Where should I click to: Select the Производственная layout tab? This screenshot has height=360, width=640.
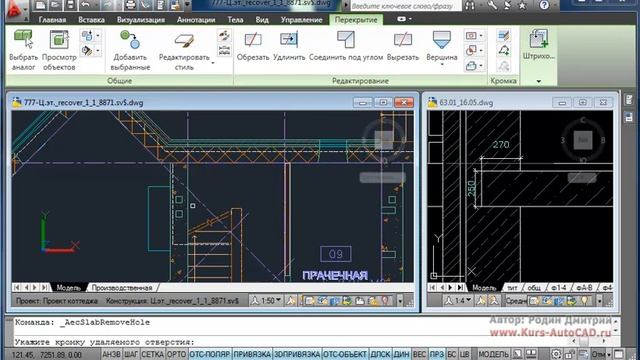point(122,288)
